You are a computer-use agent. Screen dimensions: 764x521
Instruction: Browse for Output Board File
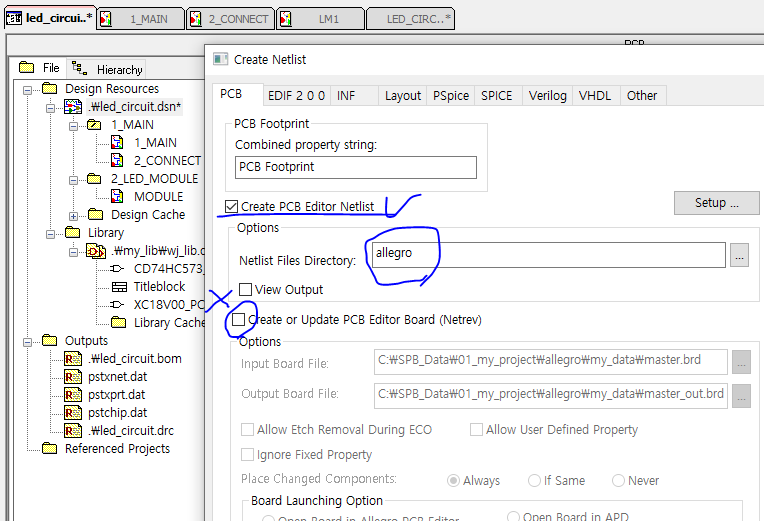pos(741,396)
